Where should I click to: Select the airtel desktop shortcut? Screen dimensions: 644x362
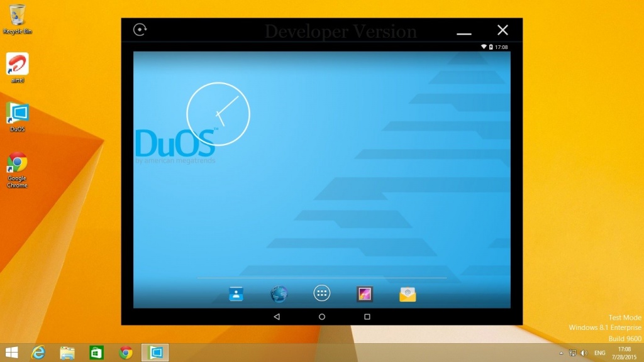coord(17,68)
